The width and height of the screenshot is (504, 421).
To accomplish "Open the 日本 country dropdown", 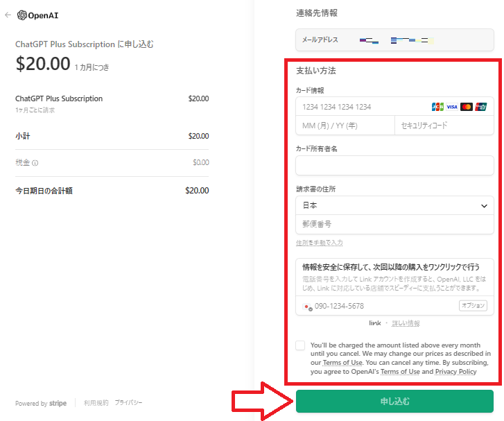I will tap(394, 205).
